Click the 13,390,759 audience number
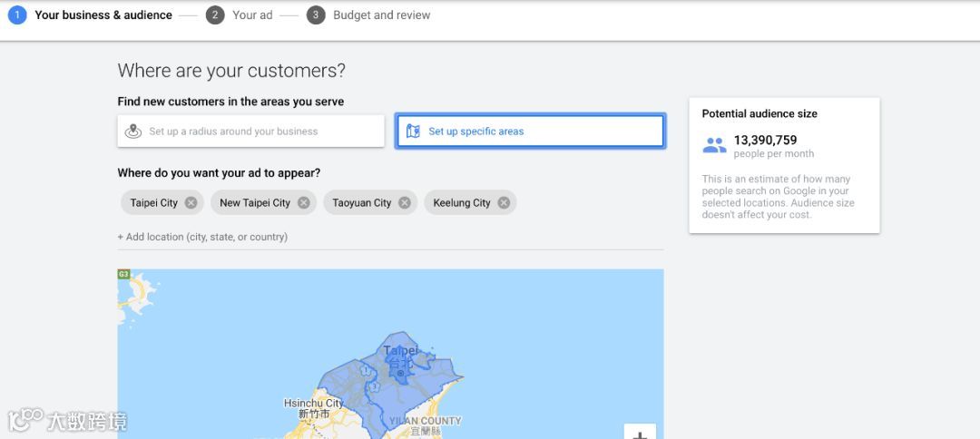Image resolution: width=980 pixels, height=439 pixels. [765, 140]
